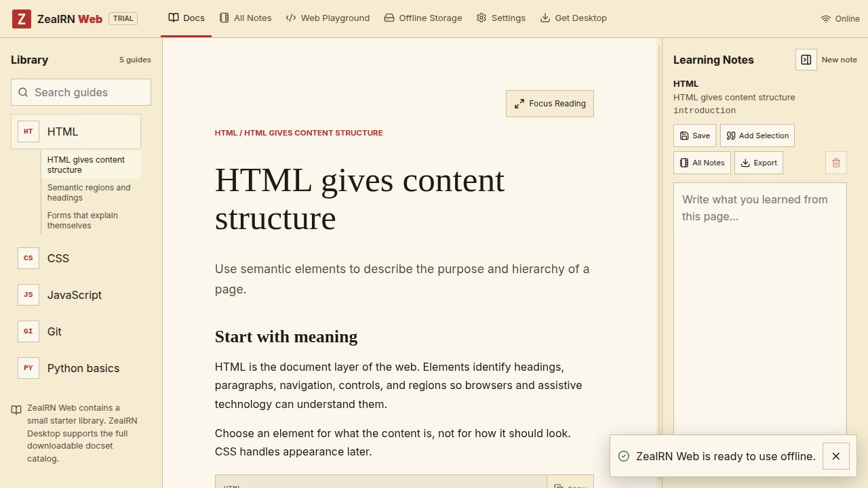Click the main content vertical scrollbar
This screenshot has height=488, width=868.
tap(659, 263)
